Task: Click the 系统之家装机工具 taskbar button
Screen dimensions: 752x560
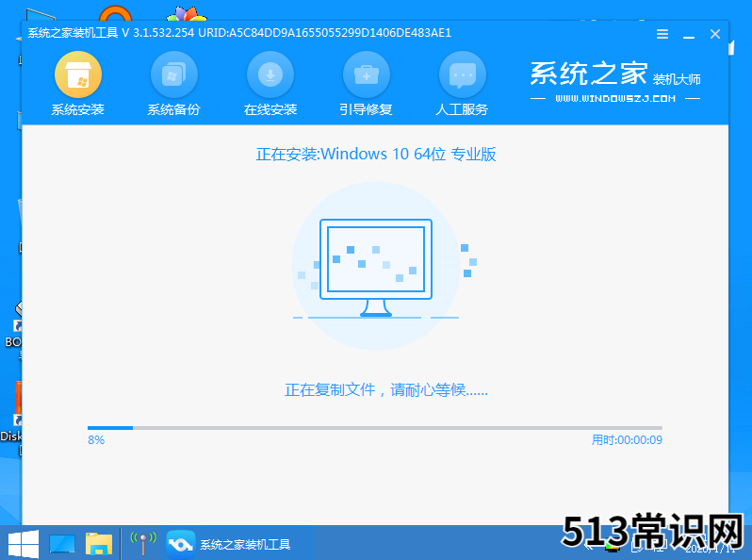Action: [230, 544]
